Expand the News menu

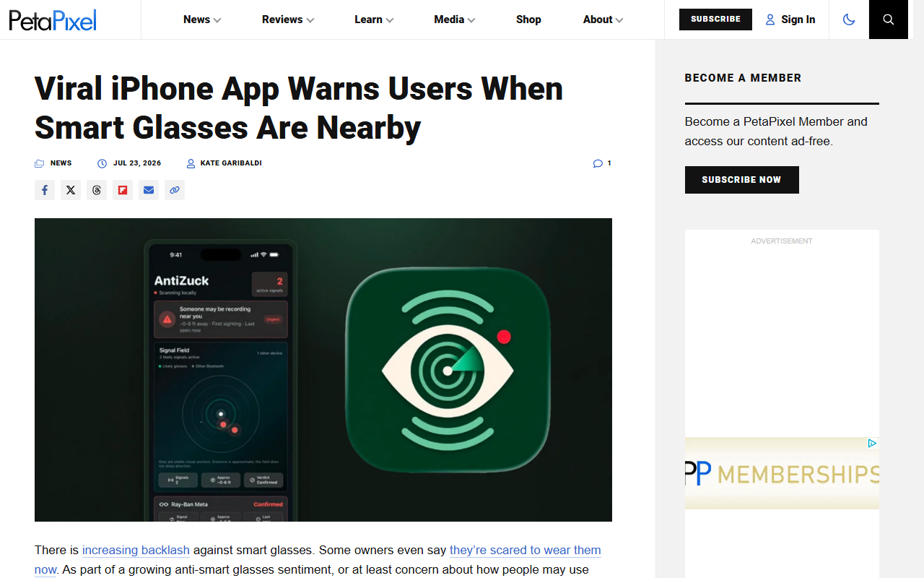pyautogui.click(x=202, y=20)
